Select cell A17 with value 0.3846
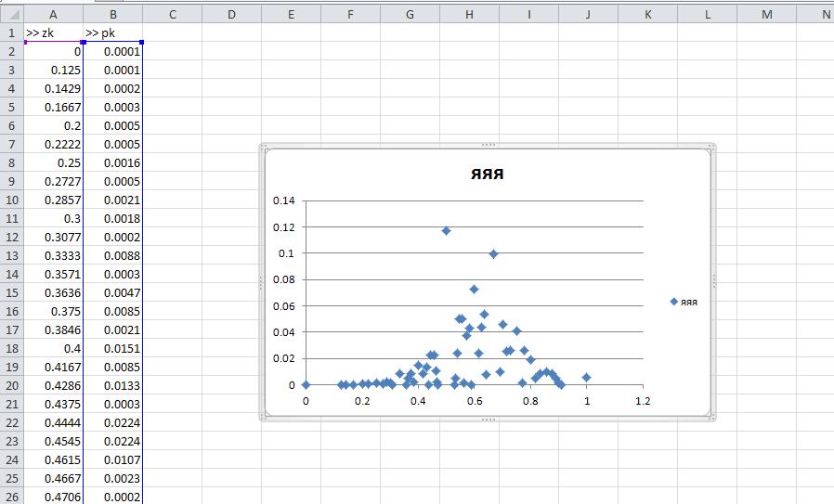The height and width of the screenshot is (504, 834). pyautogui.click(x=53, y=330)
